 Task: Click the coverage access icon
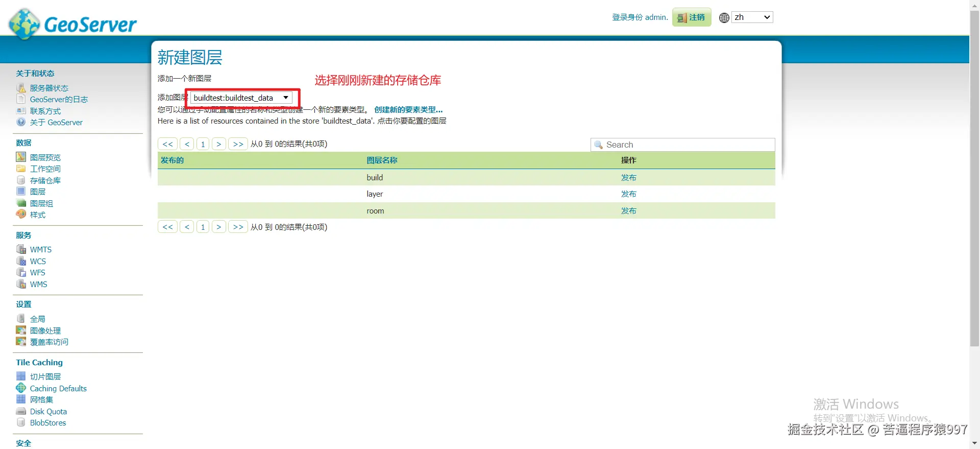click(x=21, y=341)
